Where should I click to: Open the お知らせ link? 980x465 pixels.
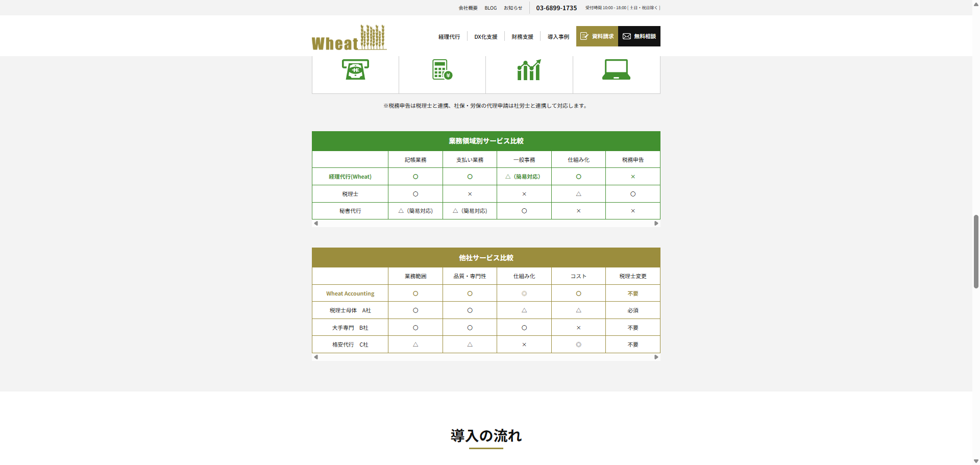[x=513, y=8]
